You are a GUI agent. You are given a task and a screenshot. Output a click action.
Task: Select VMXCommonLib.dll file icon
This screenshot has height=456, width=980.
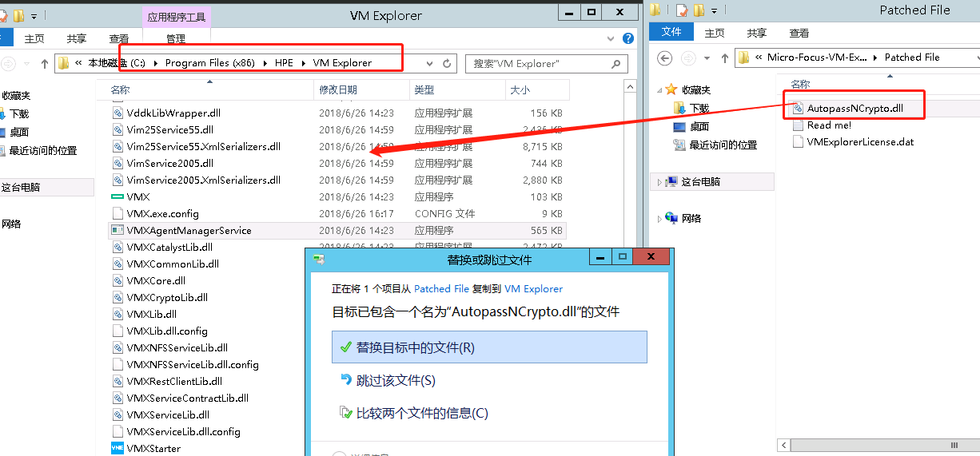(x=118, y=264)
